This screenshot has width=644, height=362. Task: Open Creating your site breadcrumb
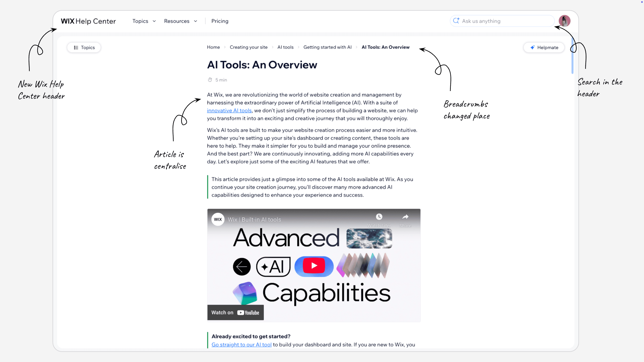click(249, 47)
